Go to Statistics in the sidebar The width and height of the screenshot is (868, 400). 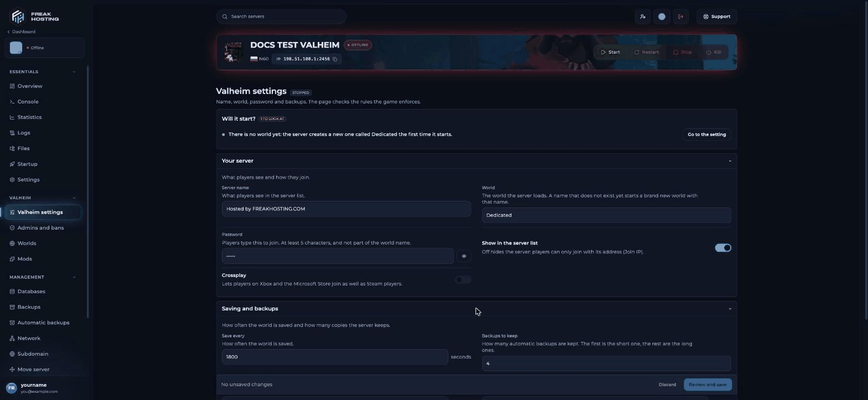click(x=43, y=117)
